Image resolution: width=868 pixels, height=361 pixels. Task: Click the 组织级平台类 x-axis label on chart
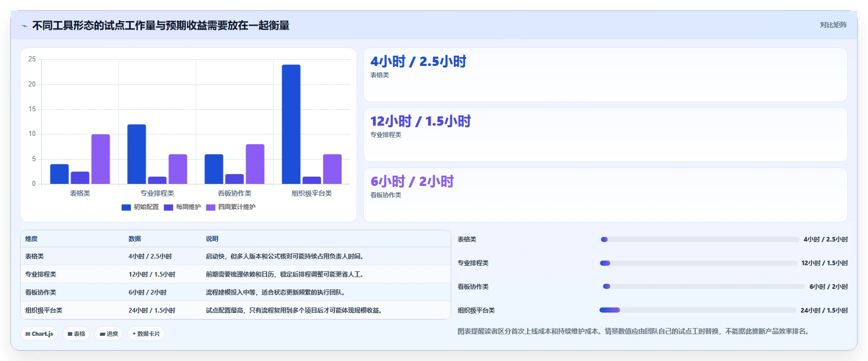[x=312, y=193]
